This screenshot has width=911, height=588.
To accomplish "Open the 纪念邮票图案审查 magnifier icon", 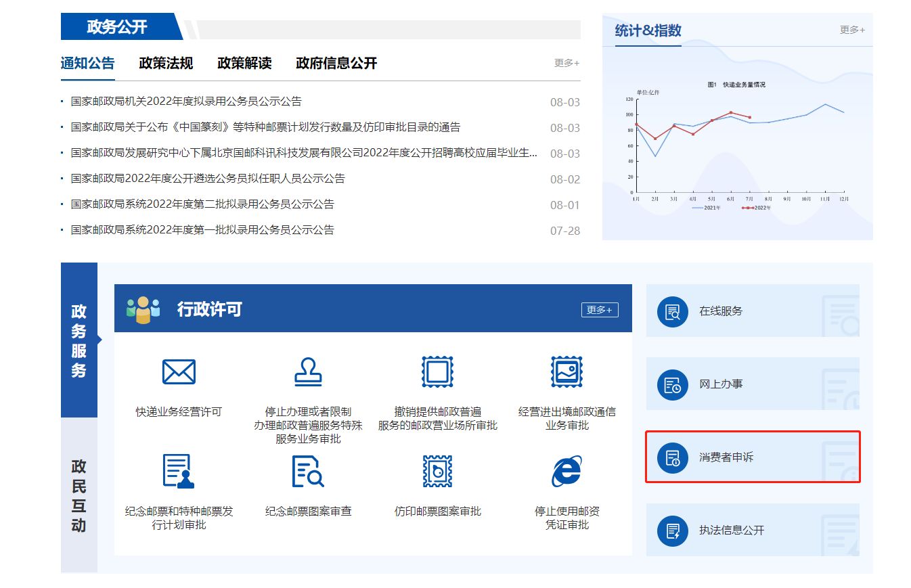I will click(x=308, y=470).
